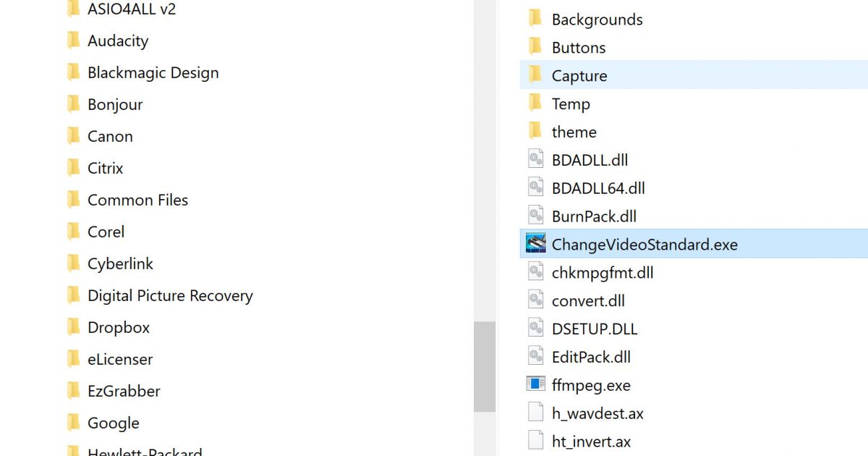Click the left pane vertical scrollbar thumb
Screen dimensions: 868x456
[x=485, y=366]
